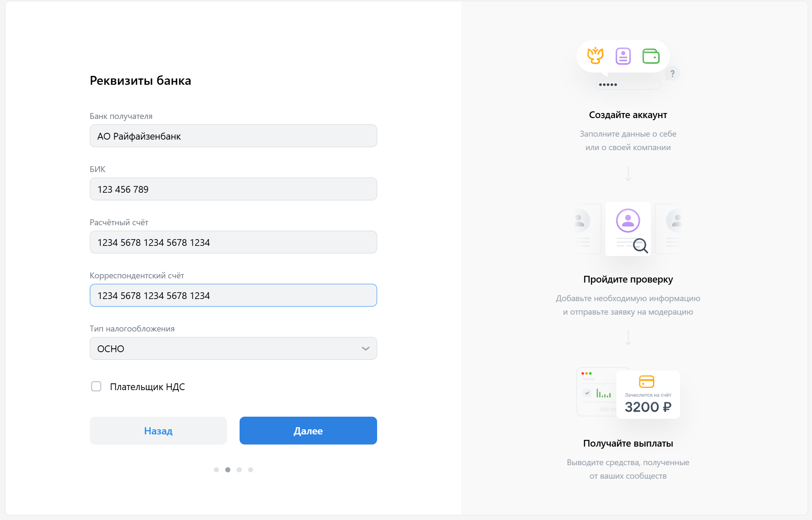Go to the first step pagination dot
The width and height of the screenshot is (812, 520).
pos(216,470)
